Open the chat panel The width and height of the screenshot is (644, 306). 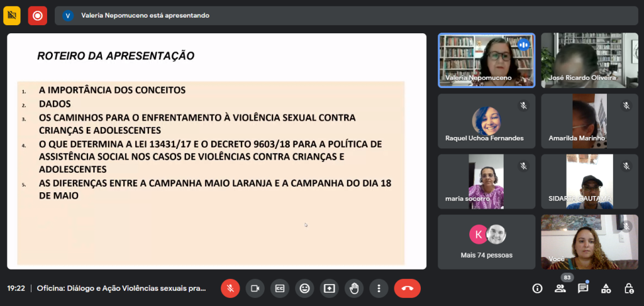pyautogui.click(x=583, y=288)
